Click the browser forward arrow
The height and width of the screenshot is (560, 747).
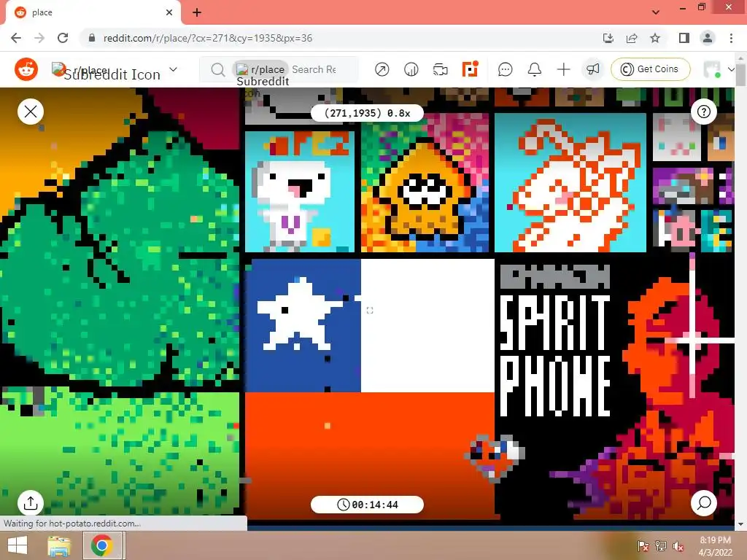click(x=39, y=38)
